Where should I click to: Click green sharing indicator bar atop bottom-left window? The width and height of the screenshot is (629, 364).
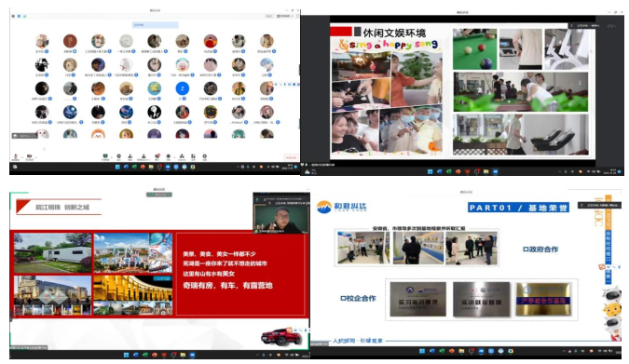click(x=159, y=195)
